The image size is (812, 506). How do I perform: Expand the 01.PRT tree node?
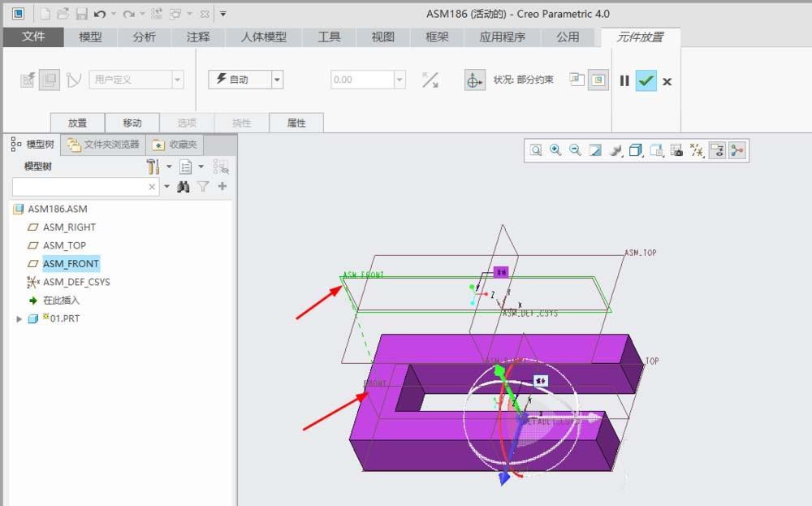pyautogui.click(x=18, y=318)
